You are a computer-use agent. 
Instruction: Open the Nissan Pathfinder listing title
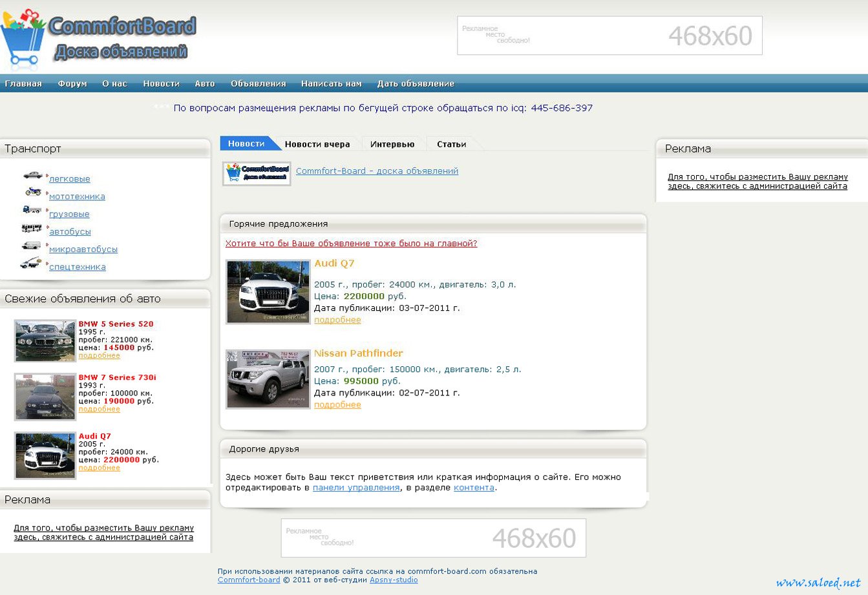pyautogui.click(x=358, y=353)
